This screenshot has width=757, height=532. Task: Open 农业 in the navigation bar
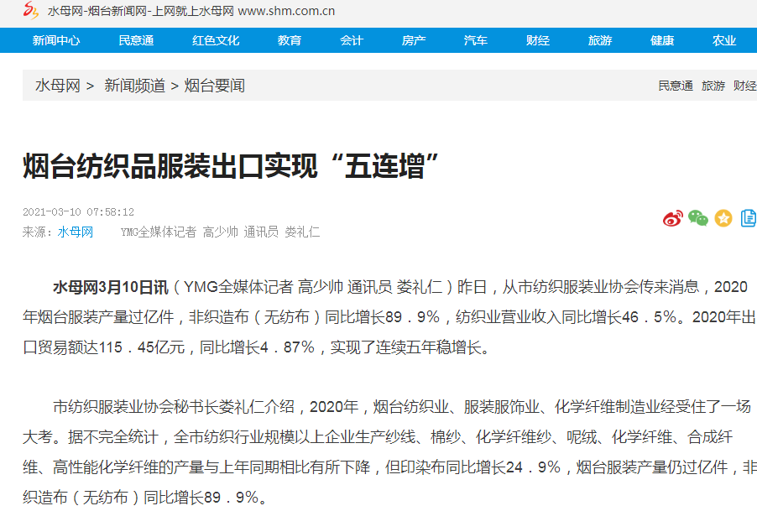pyautogui.click(x=724, y=40)
